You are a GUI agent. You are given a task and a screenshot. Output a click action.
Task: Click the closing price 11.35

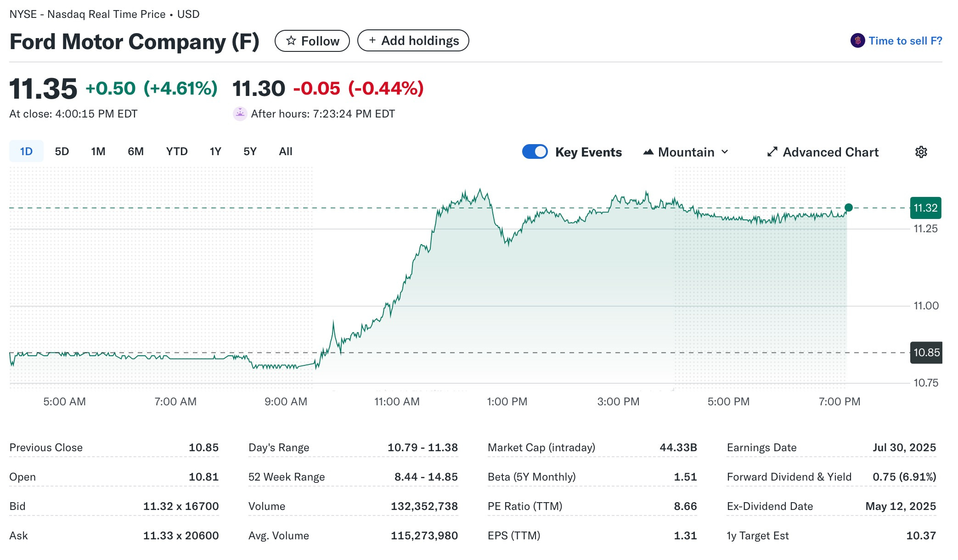(x=43, y=89)
